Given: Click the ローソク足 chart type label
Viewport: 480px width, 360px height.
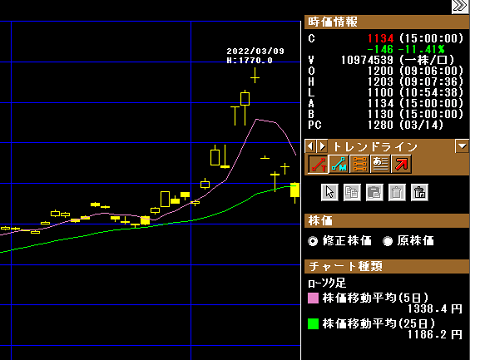Looking at the screenshot, I should 327,283.
